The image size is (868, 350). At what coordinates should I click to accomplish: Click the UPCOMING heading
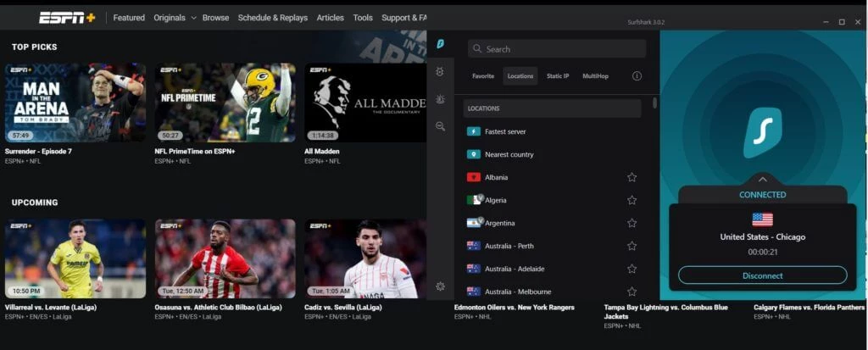pyautogui.click(x=35, y=203)
